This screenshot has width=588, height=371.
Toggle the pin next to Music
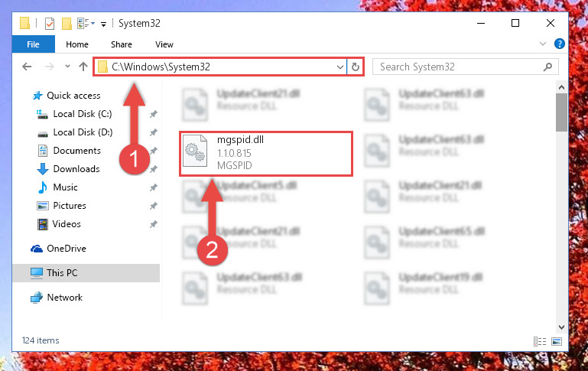point(154,187)
